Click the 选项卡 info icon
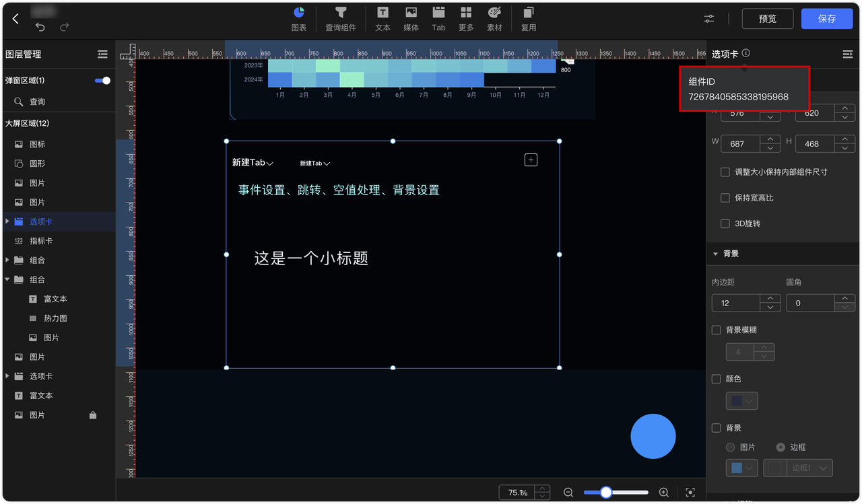The image size is (862, 504). [746, 54]
